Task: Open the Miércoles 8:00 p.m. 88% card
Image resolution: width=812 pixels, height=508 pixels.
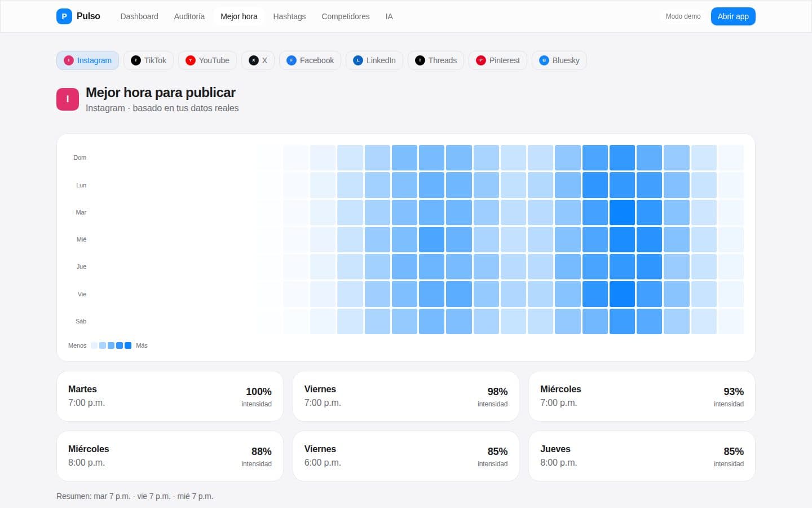Action: pyautogui.click(x=170, y=456)
